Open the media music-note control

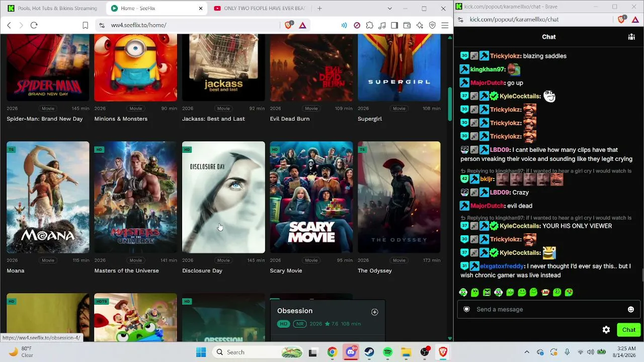click(x=382, y=25)
